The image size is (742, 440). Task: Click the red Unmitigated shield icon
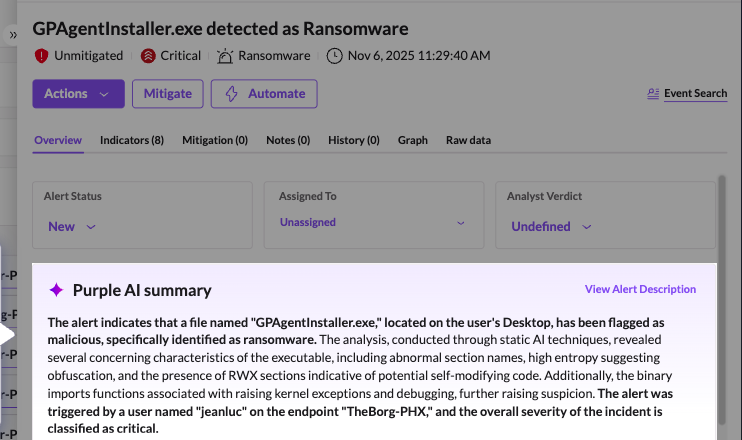pos(41,56)
